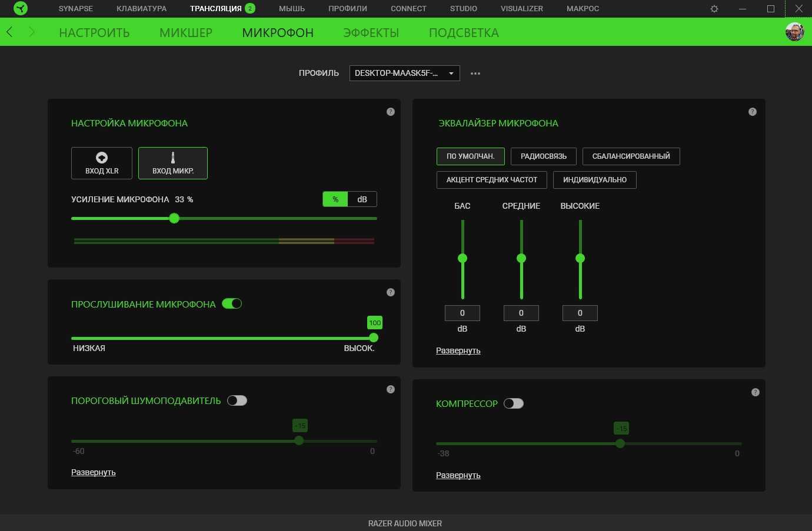The width and height of the screenshot is (812, 531).
Task: Click the microphone gain slider handle
Action: coord(174,218)
